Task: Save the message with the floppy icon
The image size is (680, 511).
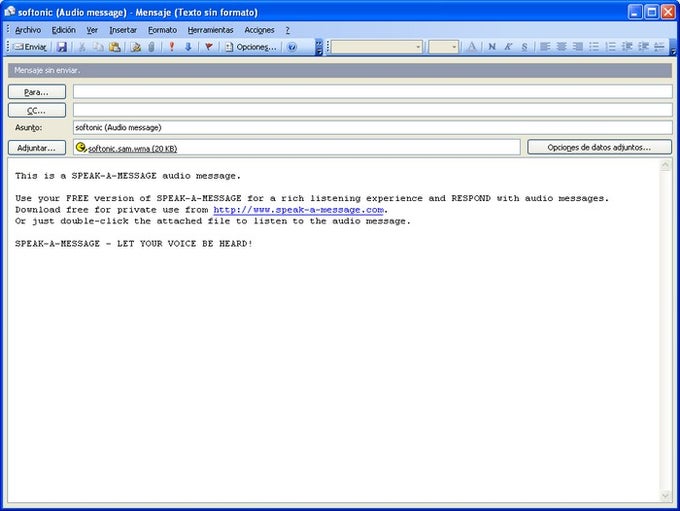Action: 62,47
